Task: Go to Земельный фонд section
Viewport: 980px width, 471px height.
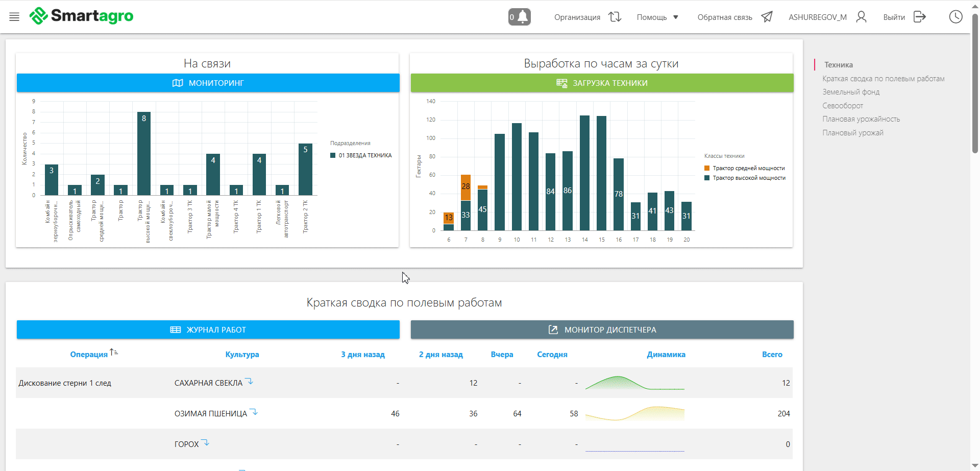Action: coord(851,92)
